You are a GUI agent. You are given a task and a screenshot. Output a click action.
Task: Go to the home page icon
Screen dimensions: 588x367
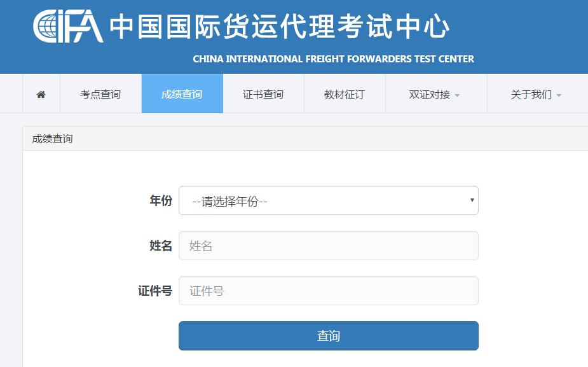pos(41,94)
